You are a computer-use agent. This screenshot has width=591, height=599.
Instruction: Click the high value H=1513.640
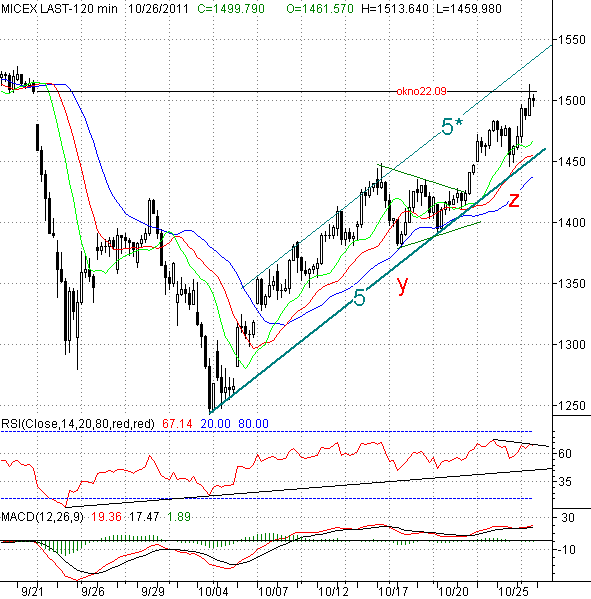[x=395, y=8]
